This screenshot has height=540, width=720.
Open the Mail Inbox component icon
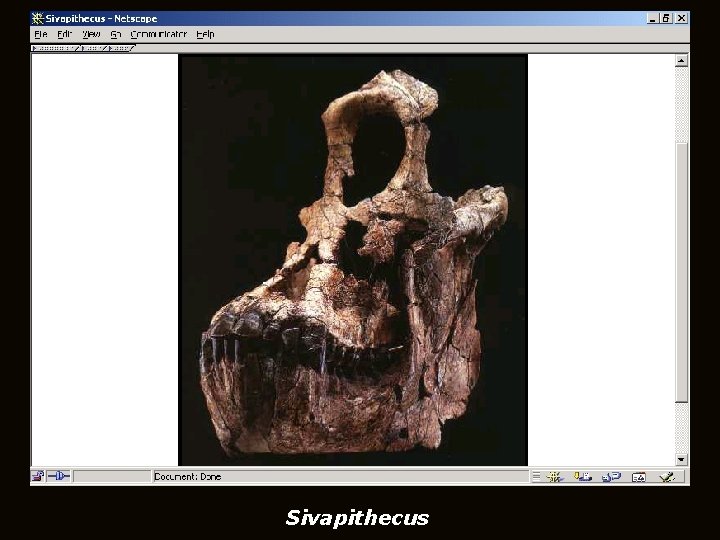[x=583, y=477]
